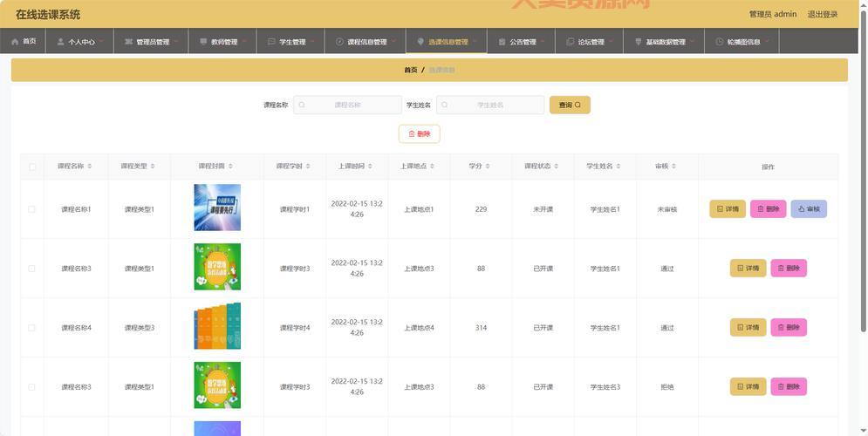
Task: Click the 退出登录 link
Action: click(x=822, y=14)
